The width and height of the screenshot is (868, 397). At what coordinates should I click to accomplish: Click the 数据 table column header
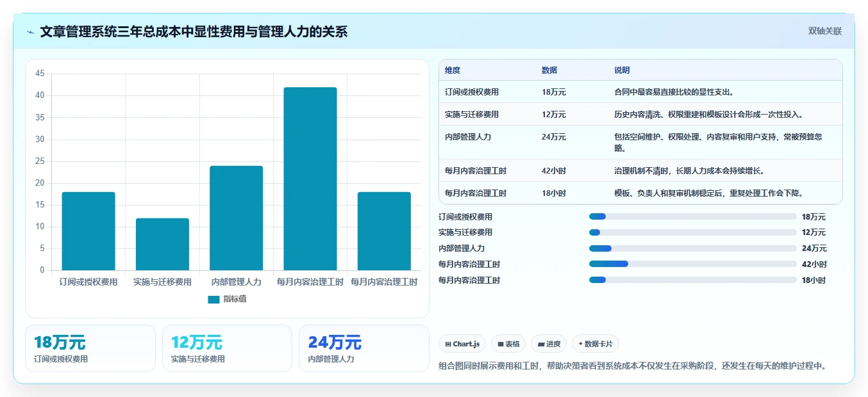[x=549, y=70]
